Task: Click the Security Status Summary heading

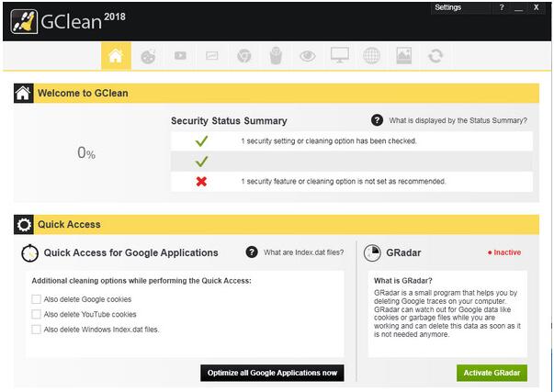Action: [229, 121]
